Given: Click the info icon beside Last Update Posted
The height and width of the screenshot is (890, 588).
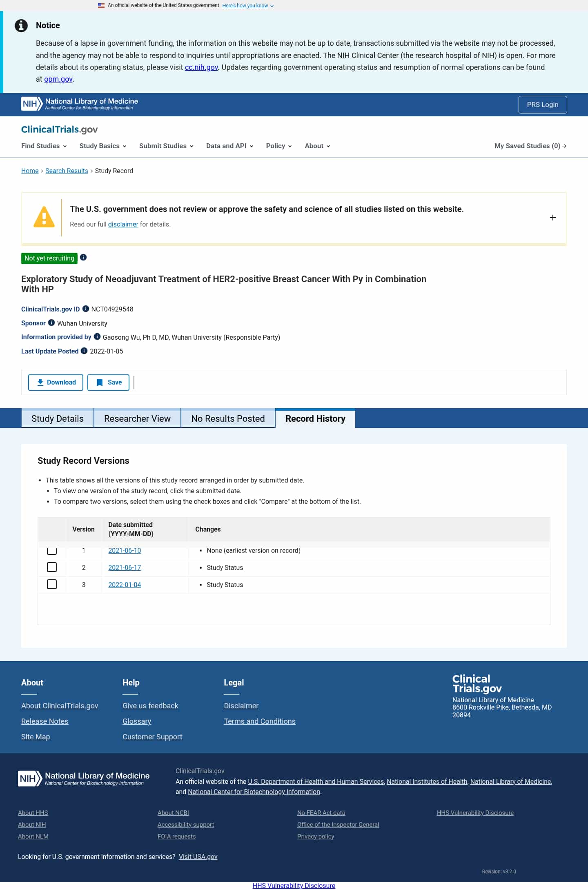Looking at the screenshot, I should (x=84, y=350).
